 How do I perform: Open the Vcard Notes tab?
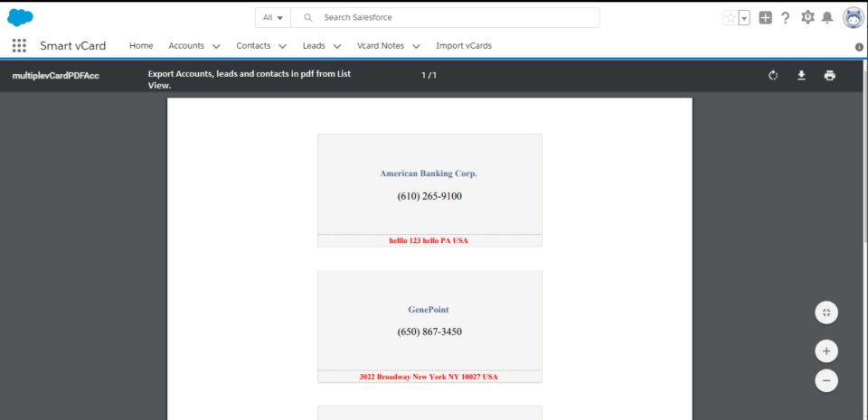point(381,46)
